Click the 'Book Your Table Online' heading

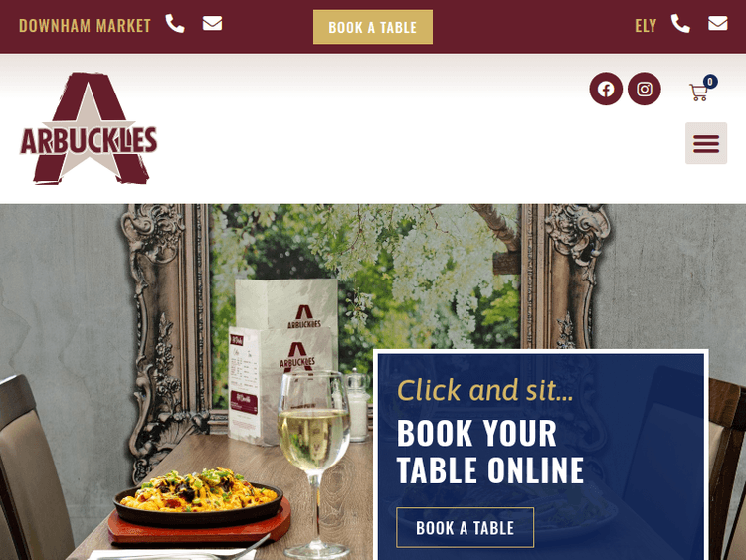tap(490, 452)
